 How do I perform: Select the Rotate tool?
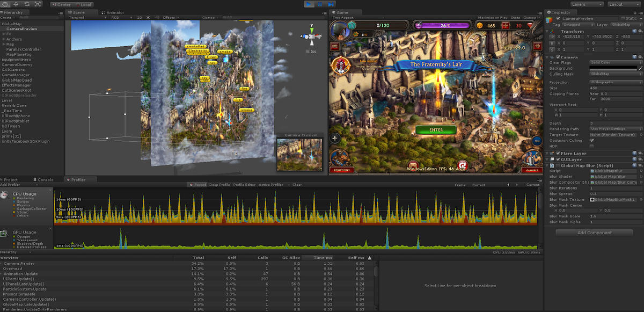26,4
